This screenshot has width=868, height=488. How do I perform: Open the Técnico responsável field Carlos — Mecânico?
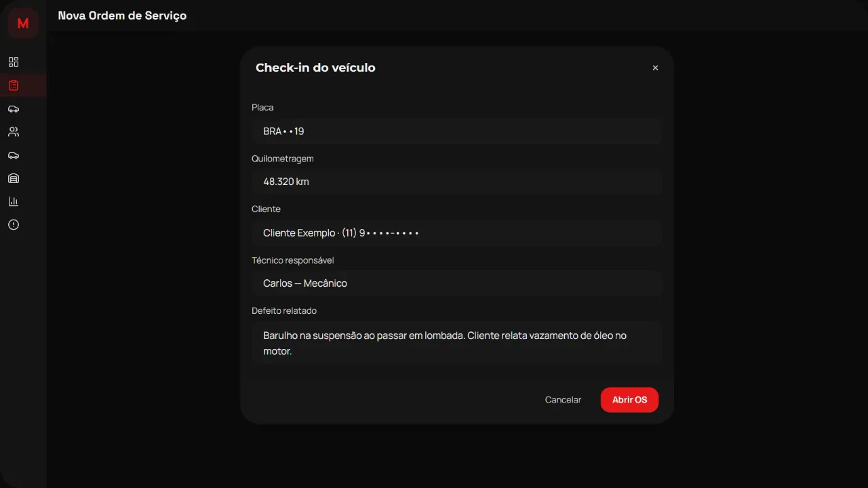click(457, 283)
